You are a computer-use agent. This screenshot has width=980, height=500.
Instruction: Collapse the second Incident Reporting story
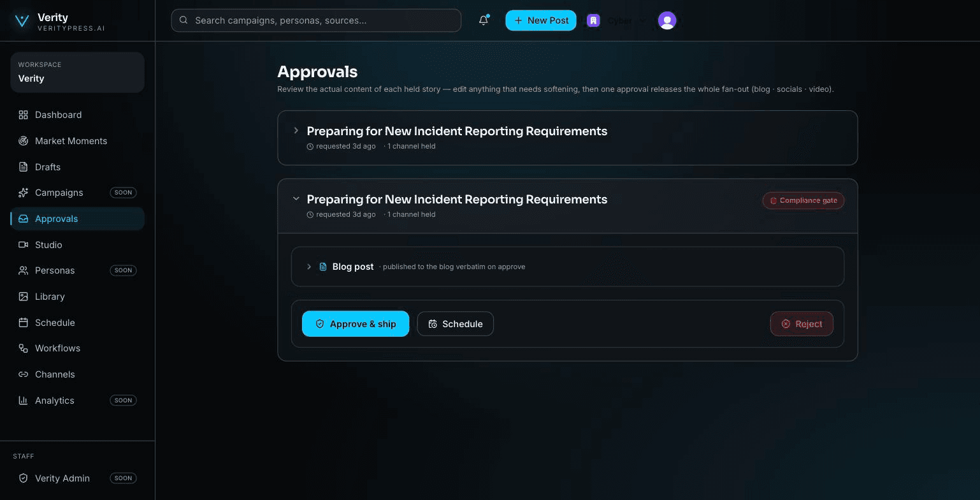296,199
